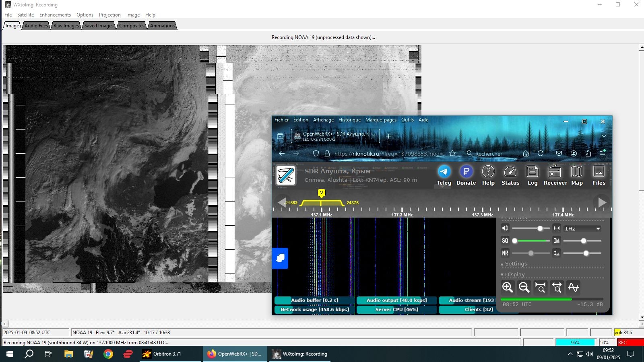Switch to Orbitron 3.71 in taskbar
The image size is (644, 362).
(167, 354)
